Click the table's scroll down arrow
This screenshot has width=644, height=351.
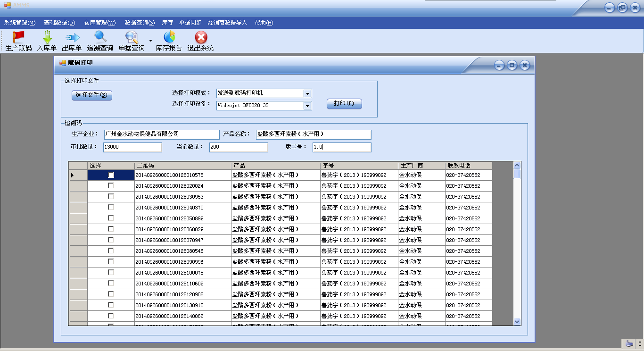pos(517,321)
